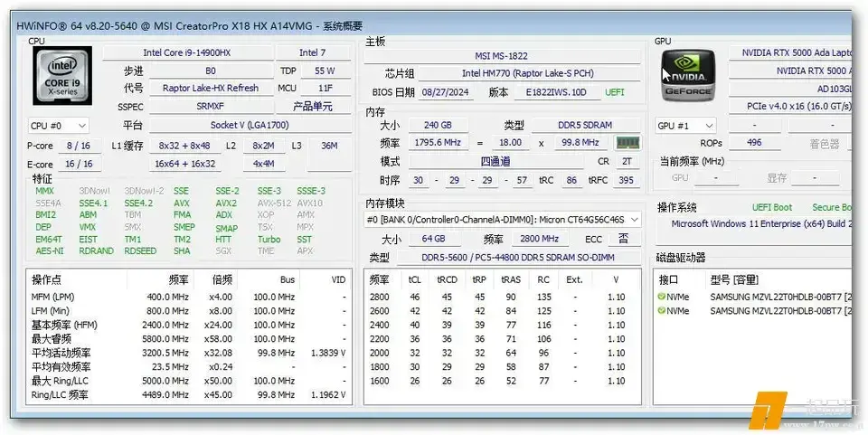Click the BIOS version E1822IWS.10D field
This screenshot has width=868, height=435.
557,92
